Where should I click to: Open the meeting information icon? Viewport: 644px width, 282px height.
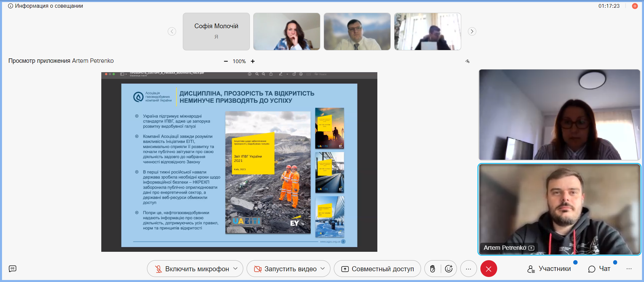10,6
